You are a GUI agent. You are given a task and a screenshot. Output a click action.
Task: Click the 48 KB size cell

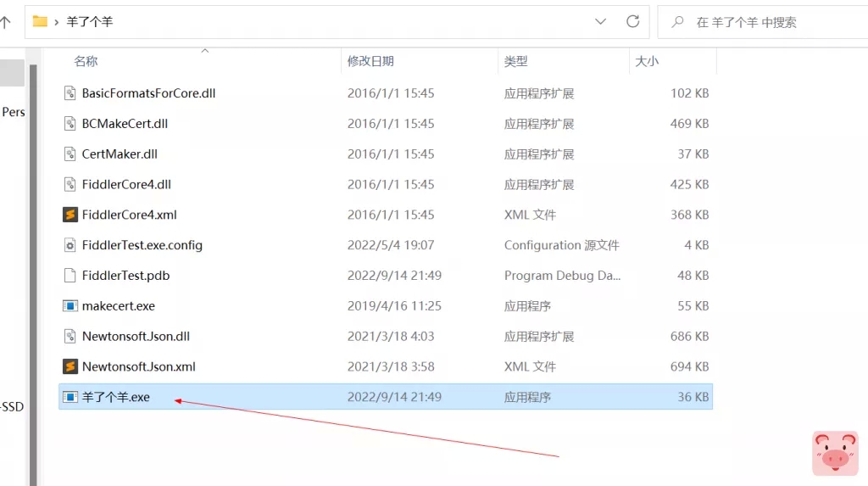[693, 276]
